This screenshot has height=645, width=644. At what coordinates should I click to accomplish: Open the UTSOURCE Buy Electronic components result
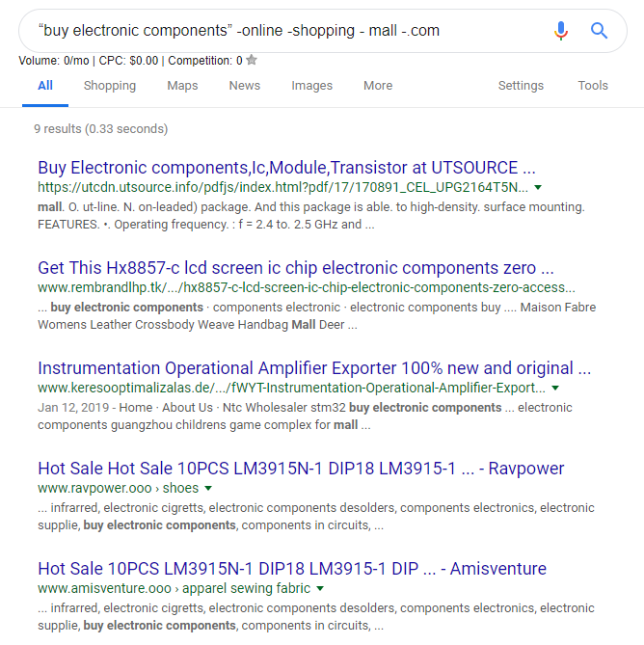286,168
